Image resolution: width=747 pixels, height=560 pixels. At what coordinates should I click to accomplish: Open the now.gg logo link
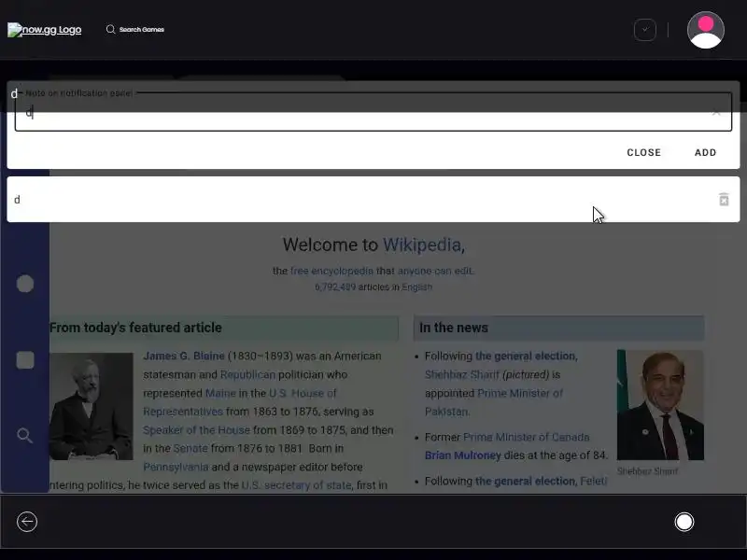pos(44,30)
